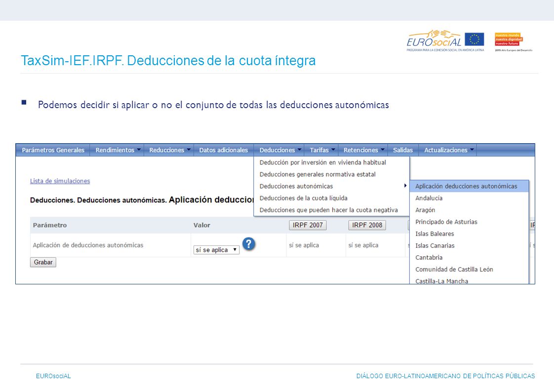Expand the Deducciones autonómicas submenu
Viewport: 554px width, 392px height.
coord(331,186)
